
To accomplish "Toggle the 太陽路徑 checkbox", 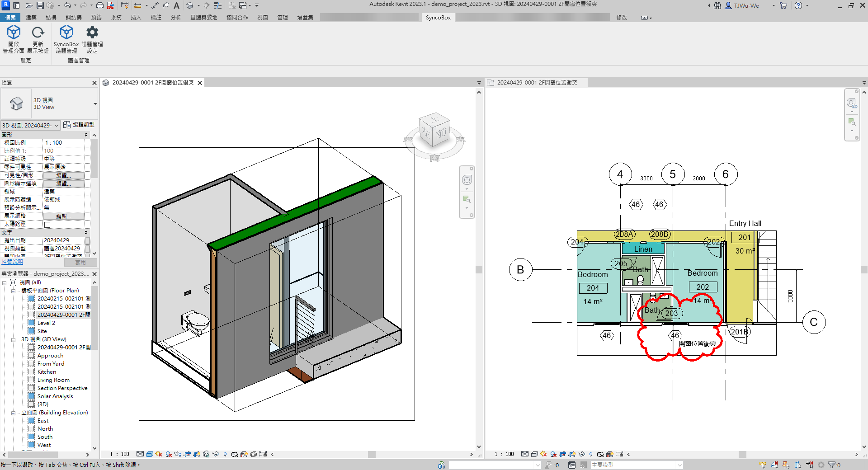I will [47, 225].
